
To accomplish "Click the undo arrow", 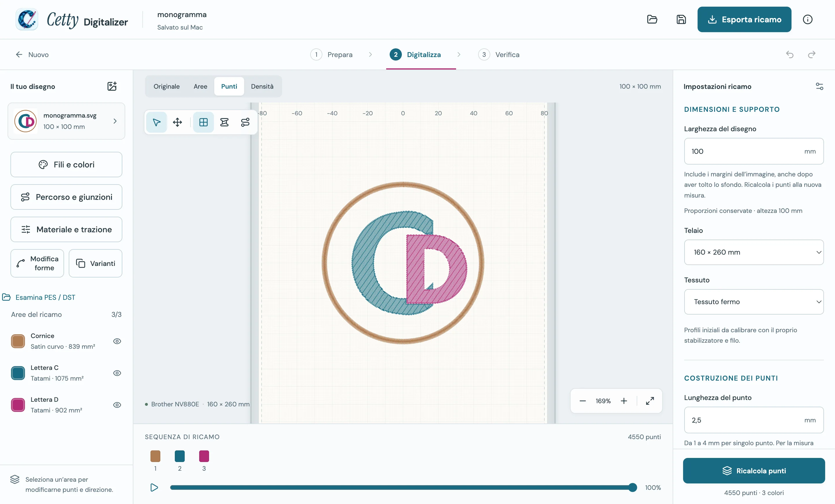I will click(x=789, y=54).
